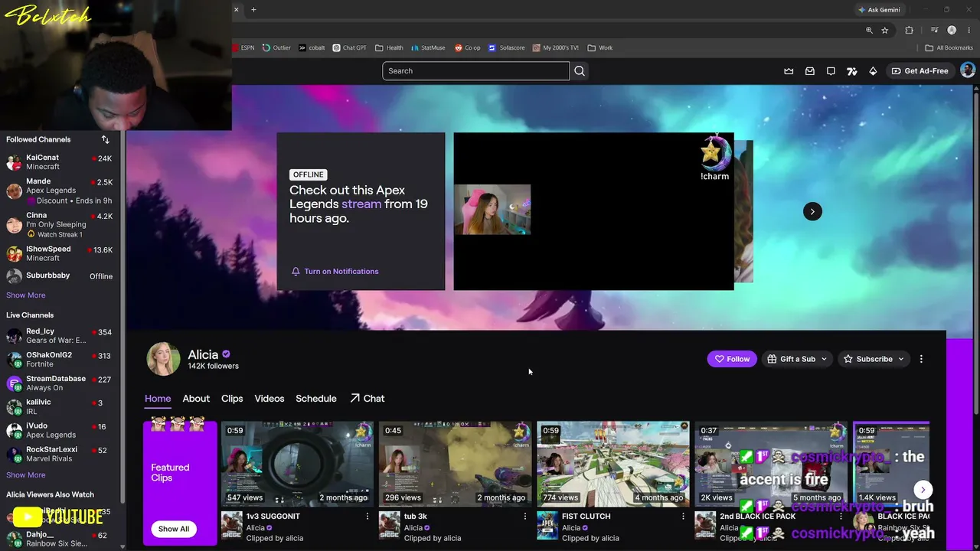Follow Alicia's channel

(732, 359)
